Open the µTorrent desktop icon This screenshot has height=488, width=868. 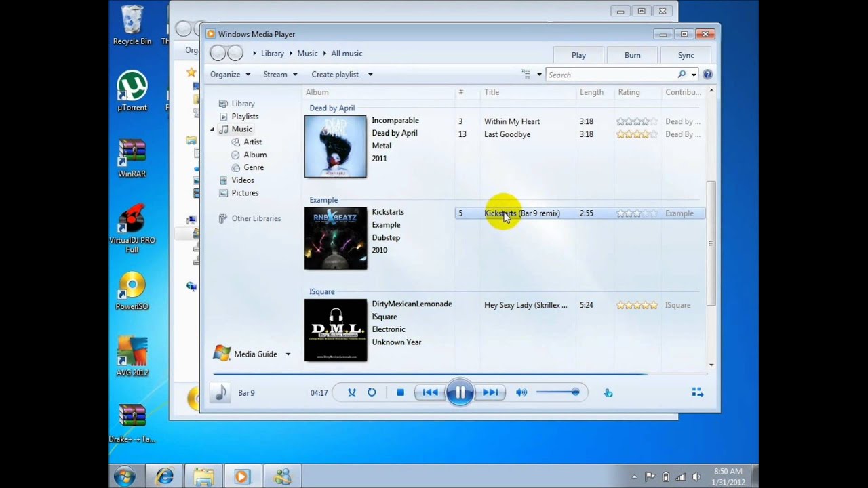tap(132, 91)
